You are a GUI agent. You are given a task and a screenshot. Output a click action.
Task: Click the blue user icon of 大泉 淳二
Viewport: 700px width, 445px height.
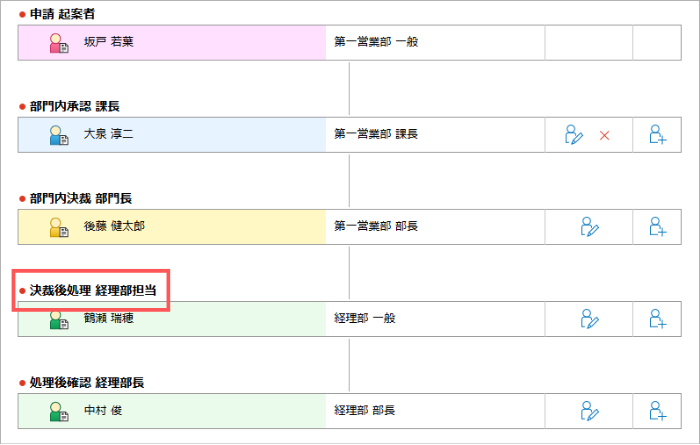point(58,135)
